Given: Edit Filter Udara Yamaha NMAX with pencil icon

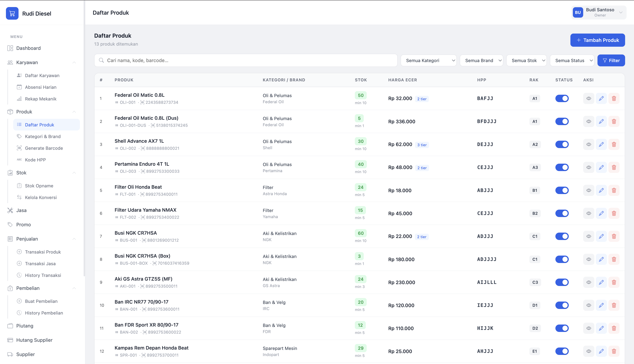Looking at the screenshot, I should click(601, 214).
